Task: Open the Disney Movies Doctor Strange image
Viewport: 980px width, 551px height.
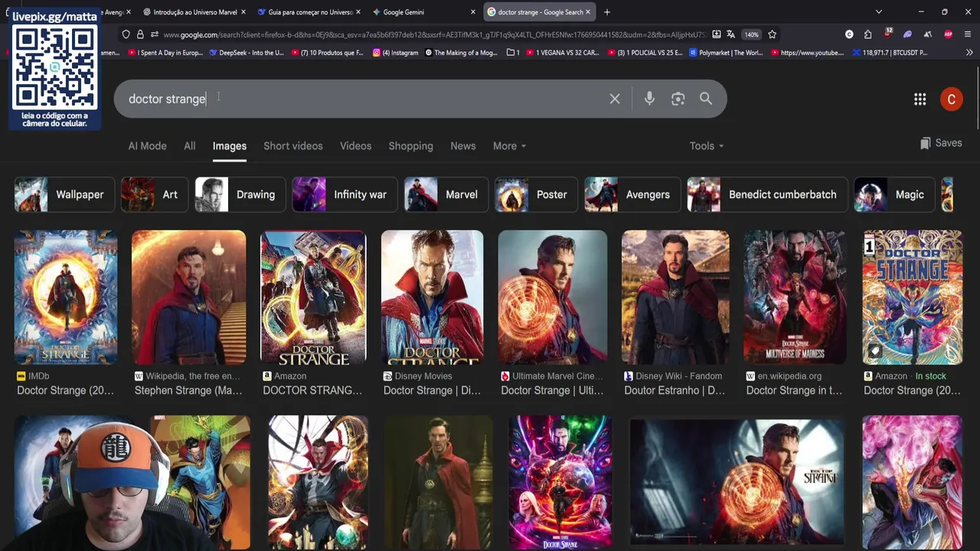Action: pos(433,297)
